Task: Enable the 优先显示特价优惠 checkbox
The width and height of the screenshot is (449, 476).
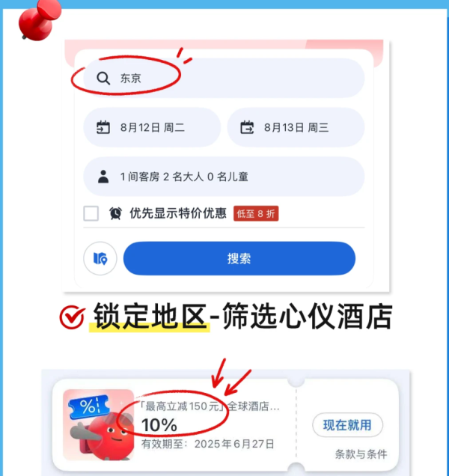Action: tap(91, 213)
